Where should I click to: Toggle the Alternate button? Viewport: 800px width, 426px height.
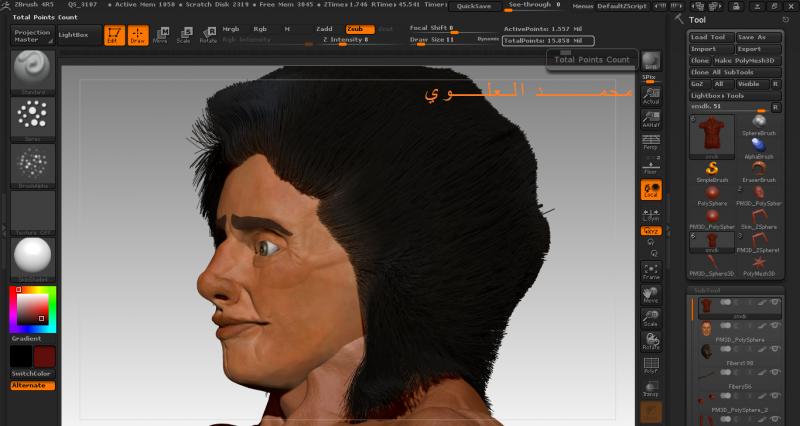click(x=33, y=386)
